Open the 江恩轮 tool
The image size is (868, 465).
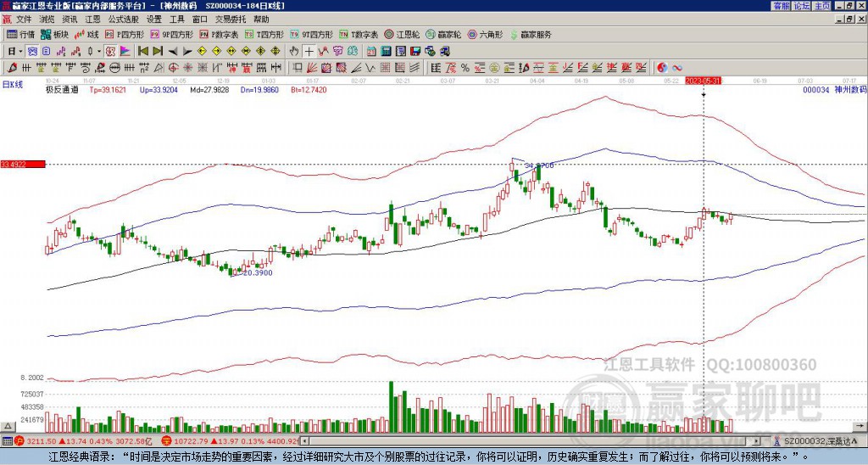[x=402, y=34]
